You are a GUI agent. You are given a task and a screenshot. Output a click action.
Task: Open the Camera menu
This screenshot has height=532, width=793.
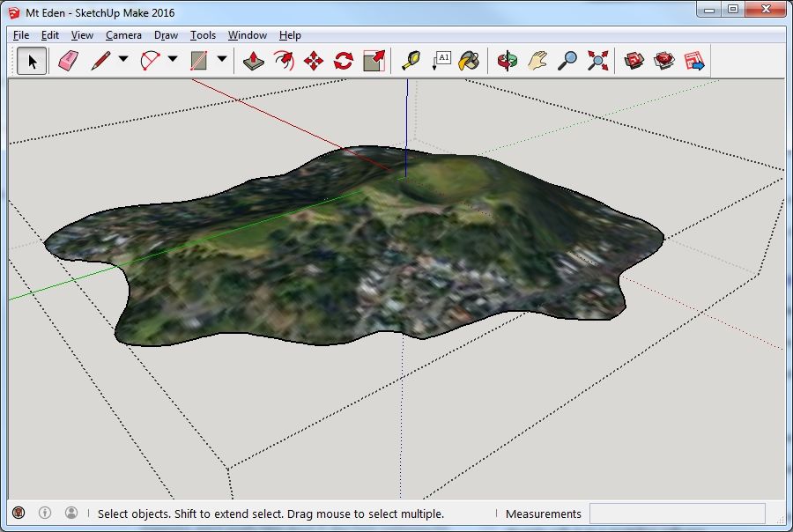coord(123,35)
